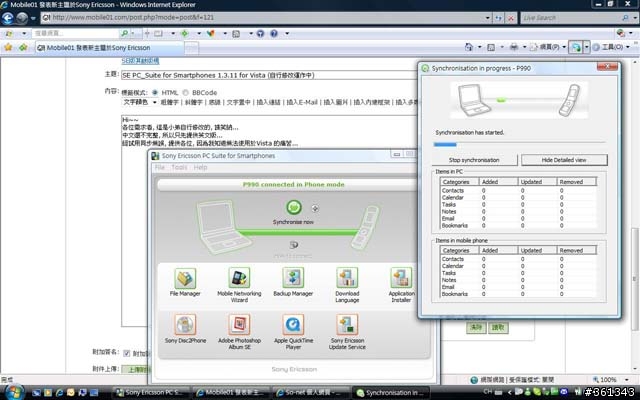Click the Add to Favorites icon

(x=23, y=47)
